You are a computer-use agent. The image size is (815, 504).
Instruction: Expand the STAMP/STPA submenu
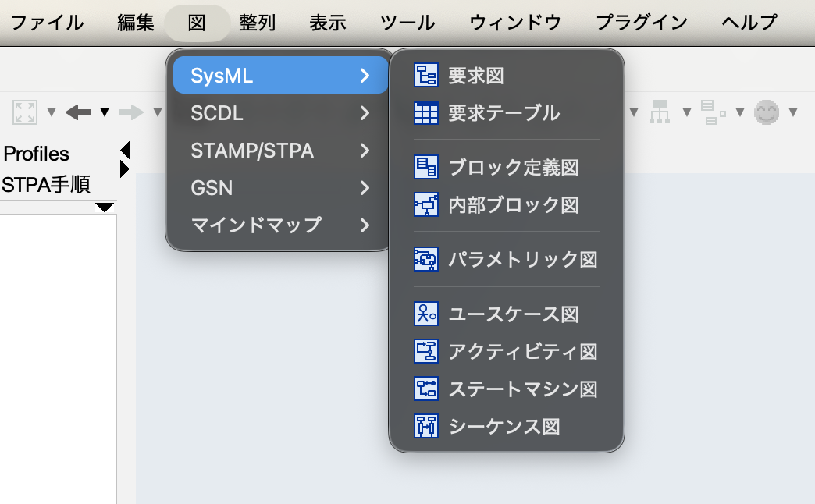279,151
